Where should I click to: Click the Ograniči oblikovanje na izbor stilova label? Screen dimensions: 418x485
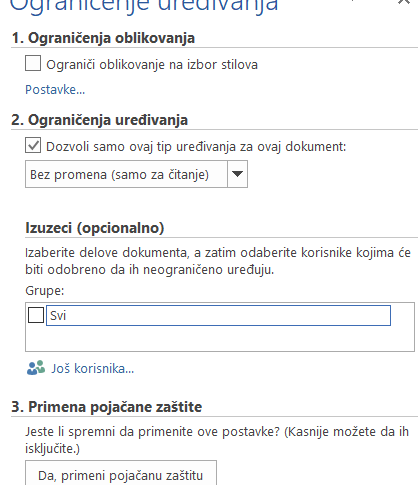click(x=152, y=64)
